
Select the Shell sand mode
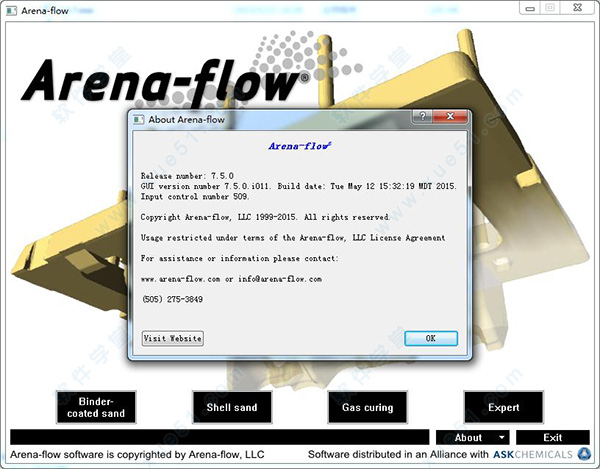(232, 407)
